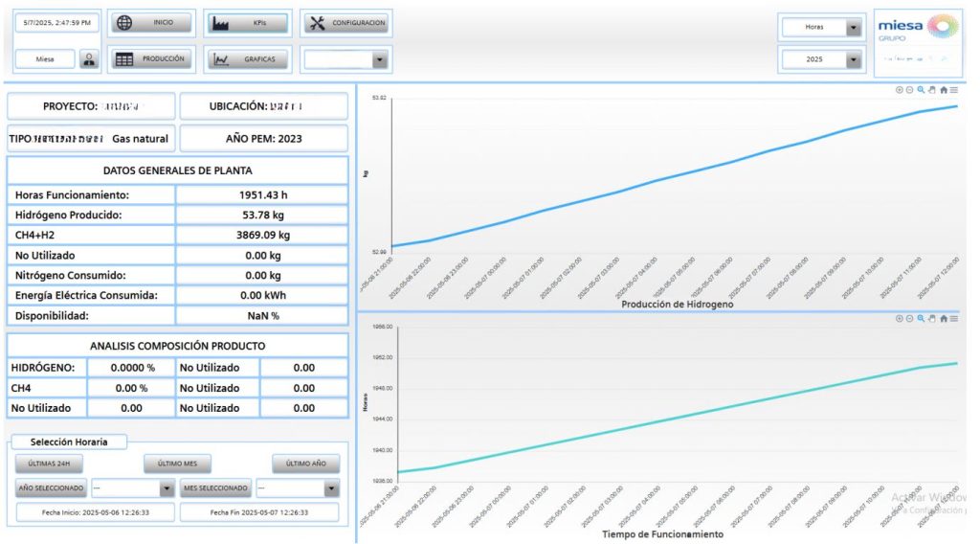This screenshot has width=980, height=544.
Task: Go to INICIO page
Action: (x=152, y=23)
